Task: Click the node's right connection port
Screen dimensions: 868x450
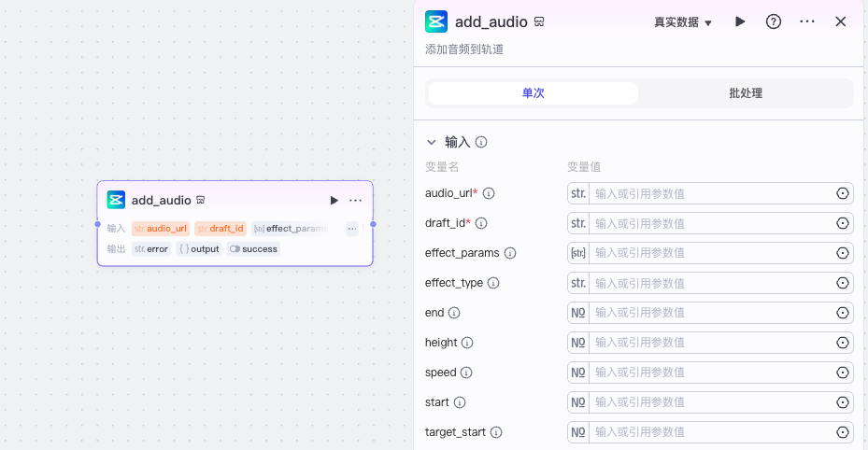Action: [x=373, y=224]
